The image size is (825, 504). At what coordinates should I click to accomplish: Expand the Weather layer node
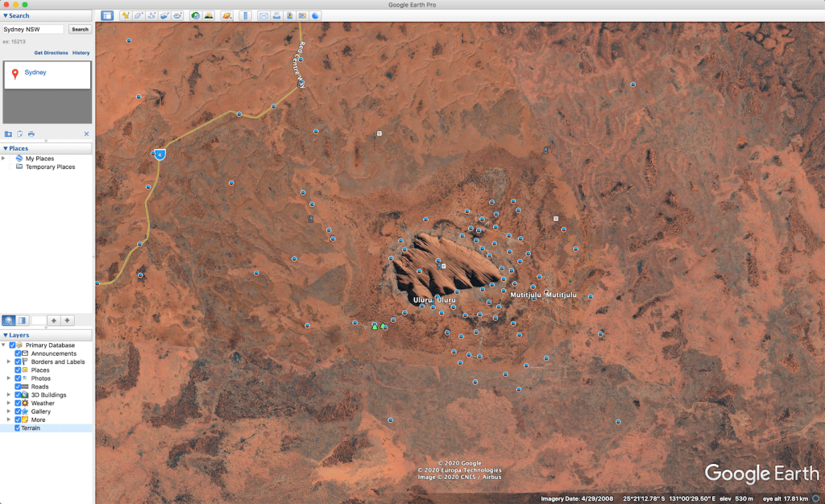pyautogui.click(x=8, y=403)
